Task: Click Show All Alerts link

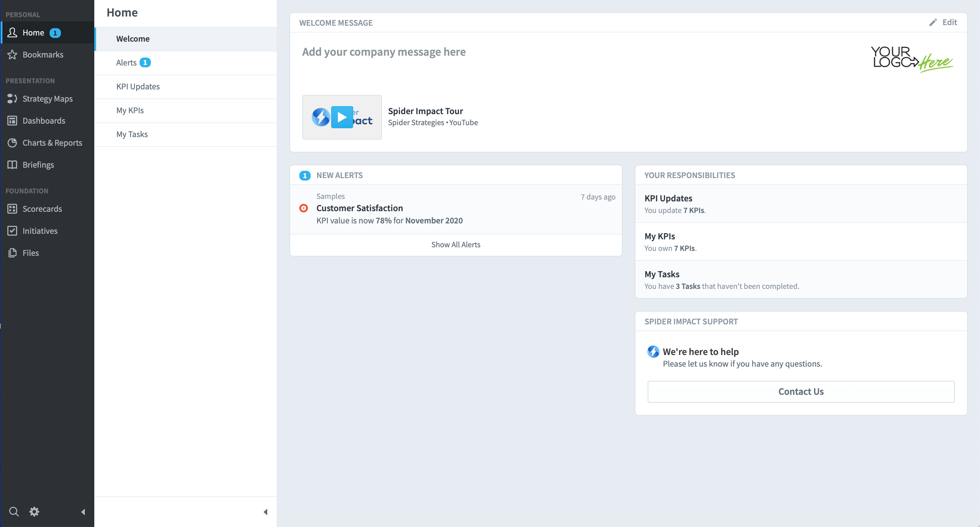Action: (455, 245)
